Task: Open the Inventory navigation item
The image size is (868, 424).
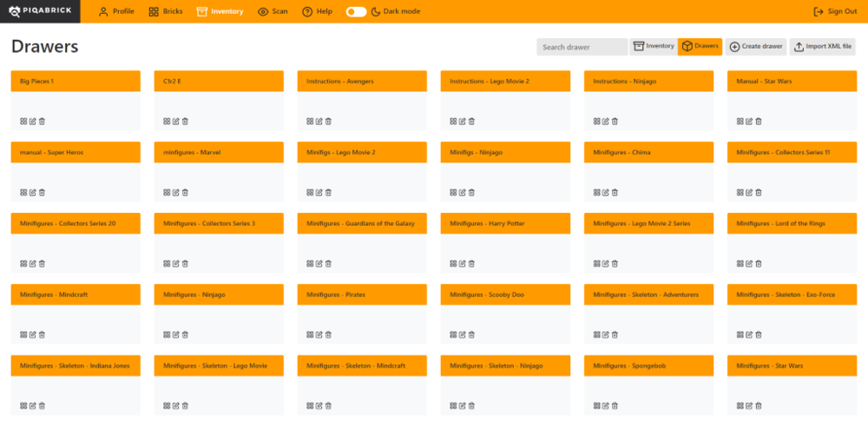Action: coord(220,11)
